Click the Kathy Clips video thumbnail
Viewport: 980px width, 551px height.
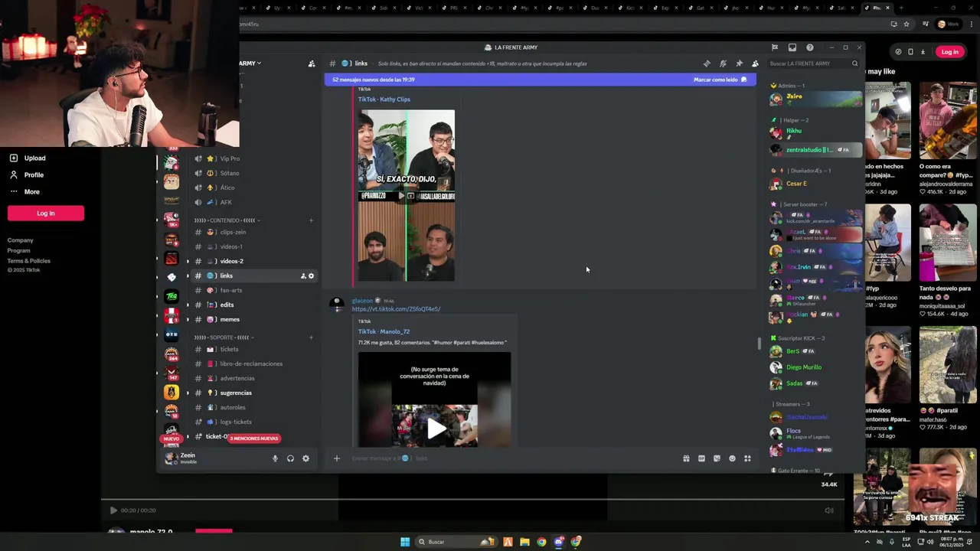406,196
